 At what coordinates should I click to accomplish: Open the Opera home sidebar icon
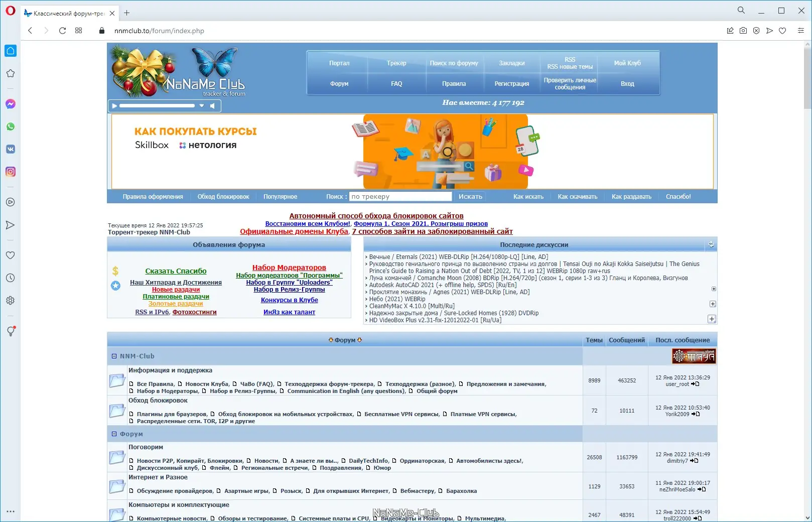click(10, 51)
